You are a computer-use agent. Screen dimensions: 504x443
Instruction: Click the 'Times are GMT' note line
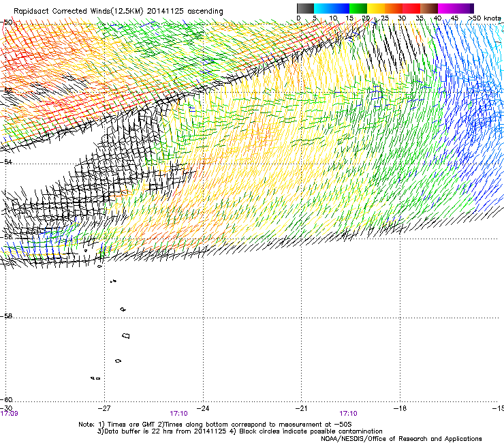(215, 425)
